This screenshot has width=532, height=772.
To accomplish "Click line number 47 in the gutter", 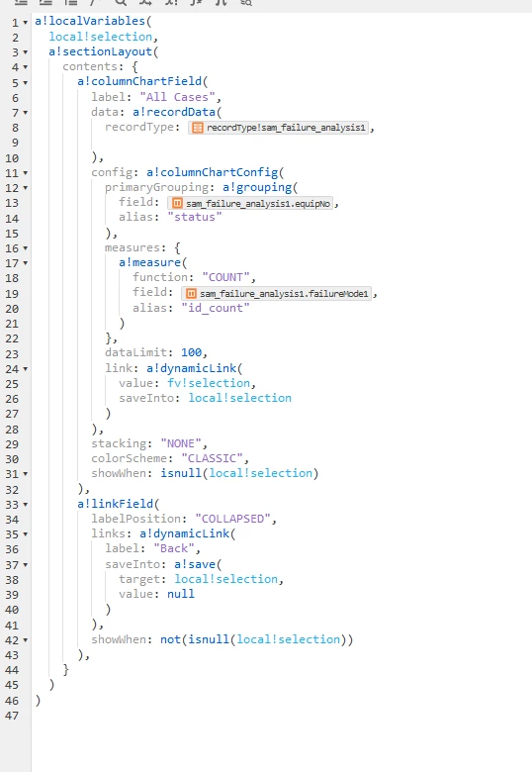I will pyautogui.click(x=12, y=716).
